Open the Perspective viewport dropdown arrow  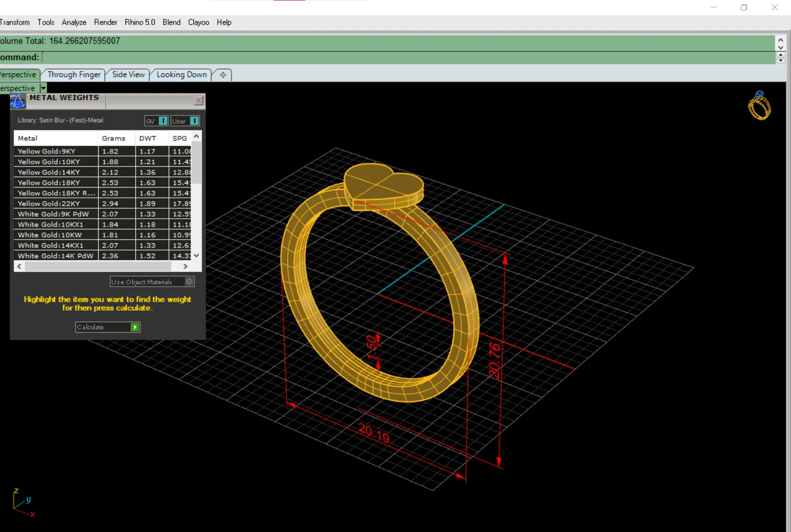point(43,88)
